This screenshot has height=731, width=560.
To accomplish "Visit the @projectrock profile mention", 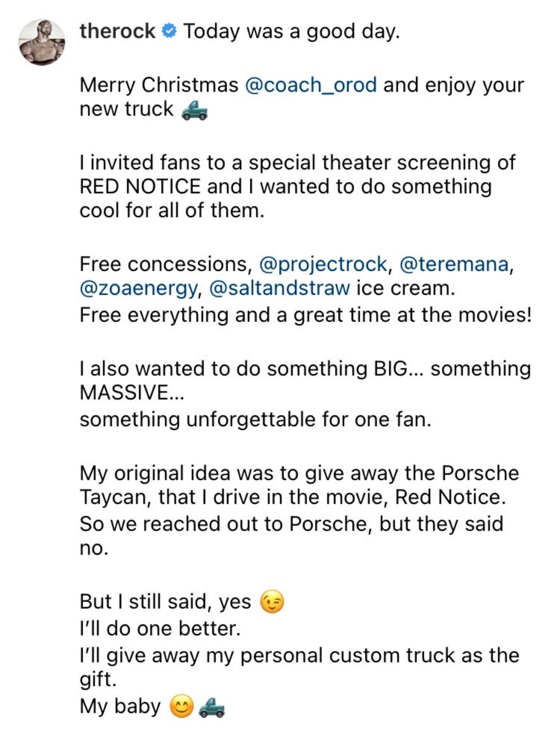I will click(x=323, y=264).
